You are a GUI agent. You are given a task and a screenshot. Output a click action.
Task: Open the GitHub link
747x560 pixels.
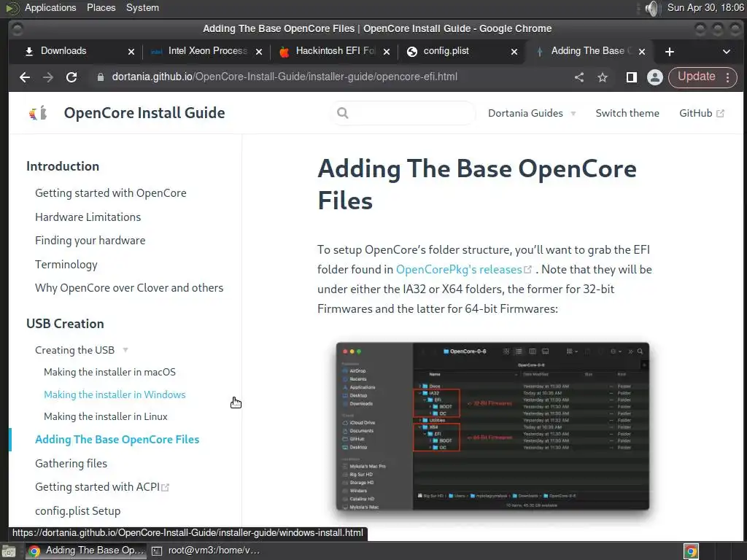pyautogui.click(x=701, y=113)
